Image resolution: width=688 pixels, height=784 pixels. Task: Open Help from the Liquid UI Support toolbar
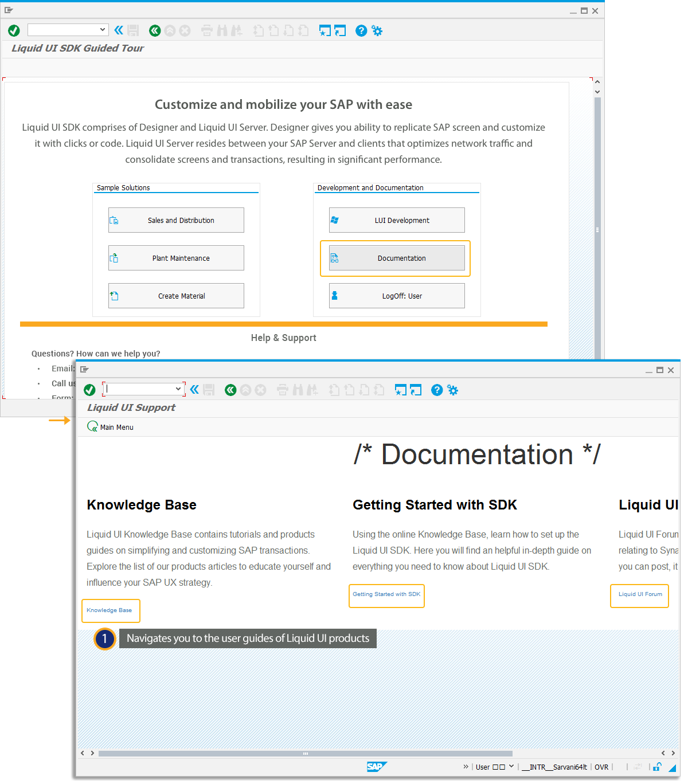437,390
